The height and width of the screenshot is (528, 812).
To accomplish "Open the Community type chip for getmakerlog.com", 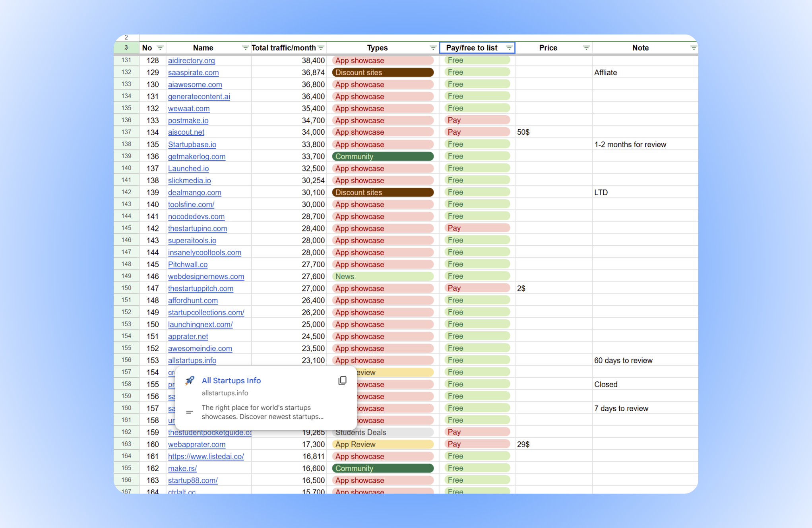I will coord(382,156).
